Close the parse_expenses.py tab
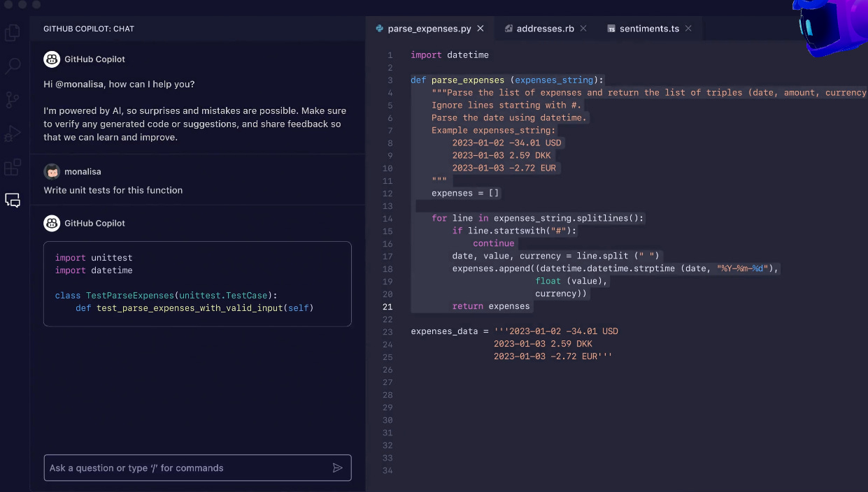868x492 pixels. click(x=481, y=29)
